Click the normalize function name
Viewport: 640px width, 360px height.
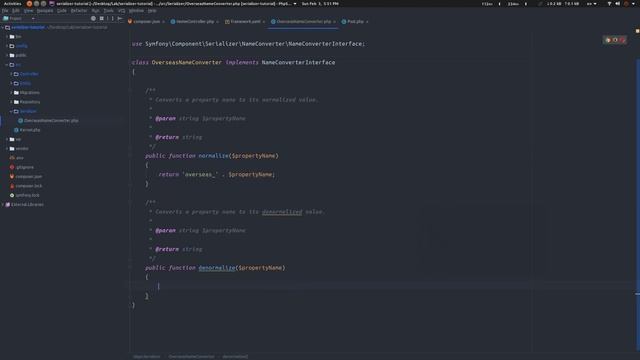[213, 156]
